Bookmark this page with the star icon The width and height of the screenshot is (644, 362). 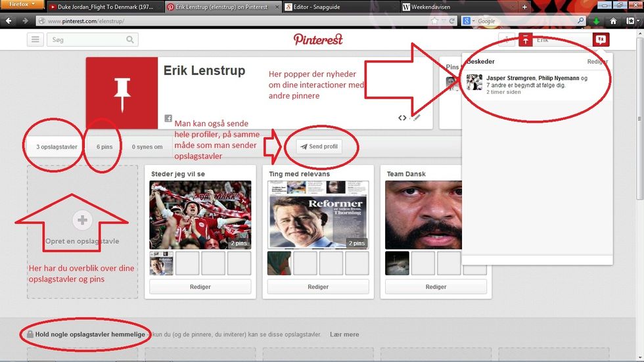pos(434,21)
